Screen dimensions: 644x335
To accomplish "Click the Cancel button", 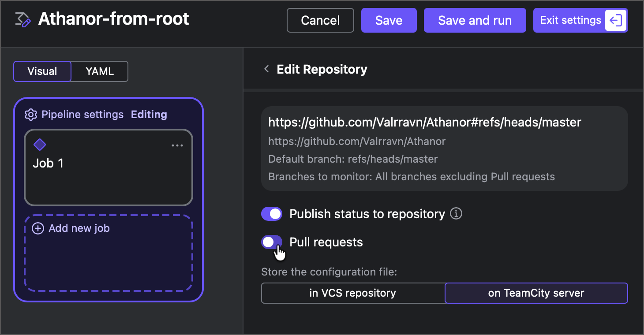I will coord(320,20).
